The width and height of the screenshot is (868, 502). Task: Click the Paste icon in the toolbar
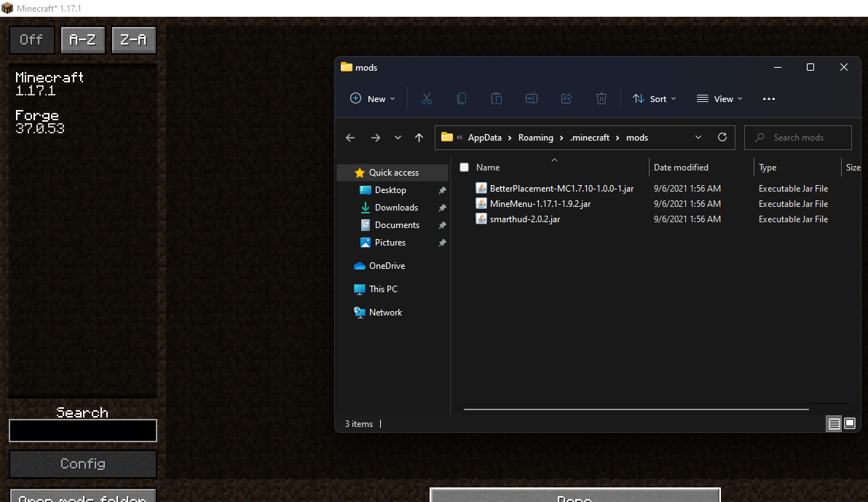[x=497, y=98]
